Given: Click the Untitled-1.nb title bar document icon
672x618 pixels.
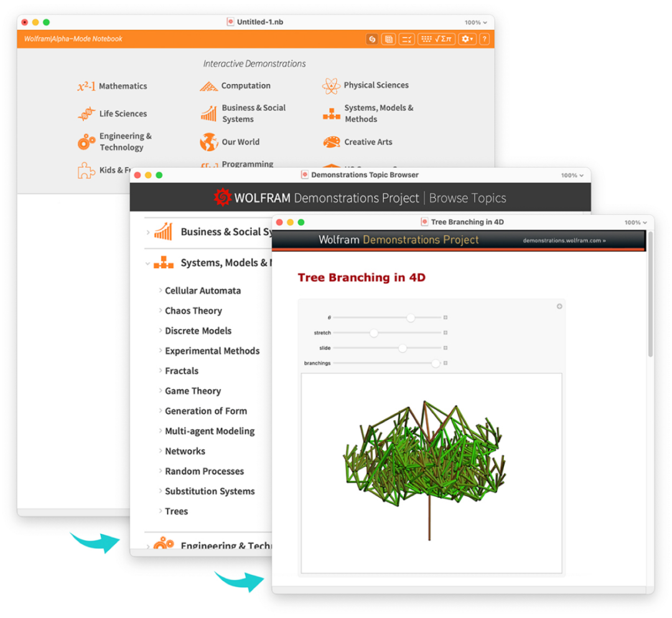Looking at the screenshot, I should [x=230, y=22].
